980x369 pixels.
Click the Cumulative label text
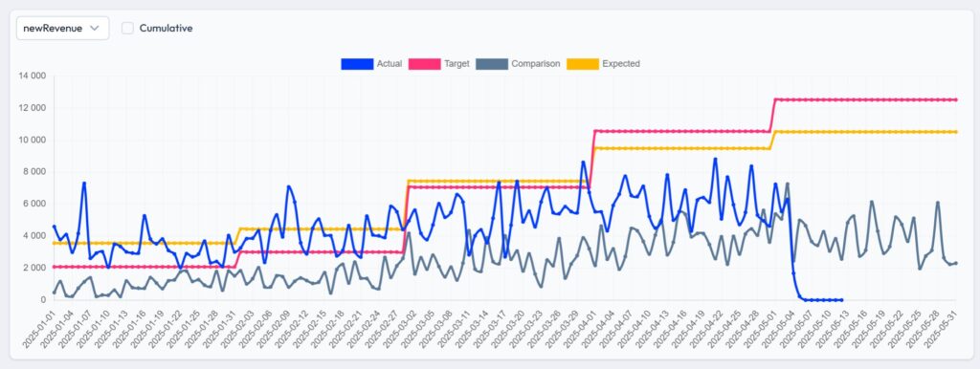166,28
